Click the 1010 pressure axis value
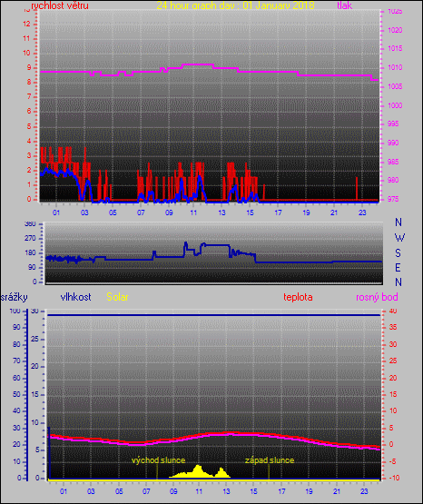This screenshot has height=504, width=423. click(x=395, y=68)
